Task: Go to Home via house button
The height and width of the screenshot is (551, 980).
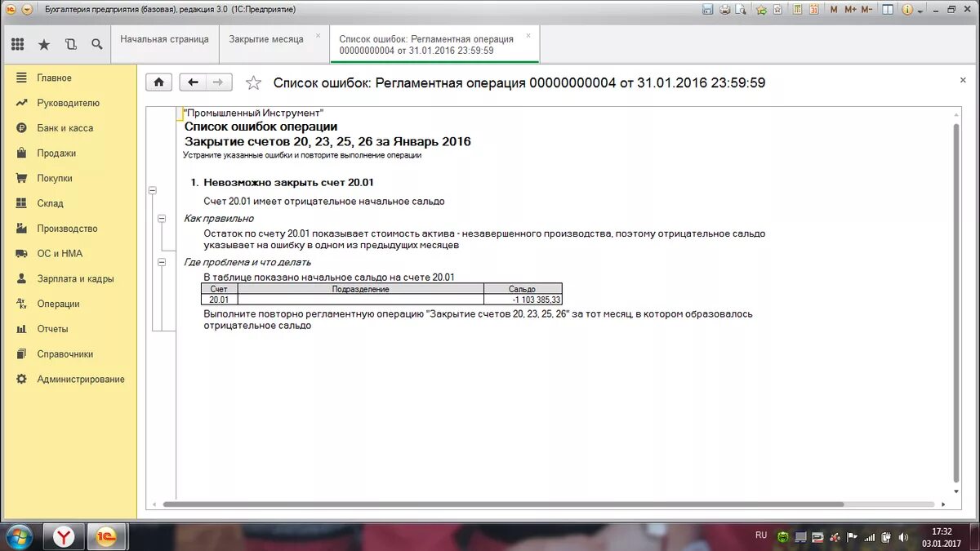Action: (x=158, y=82)
